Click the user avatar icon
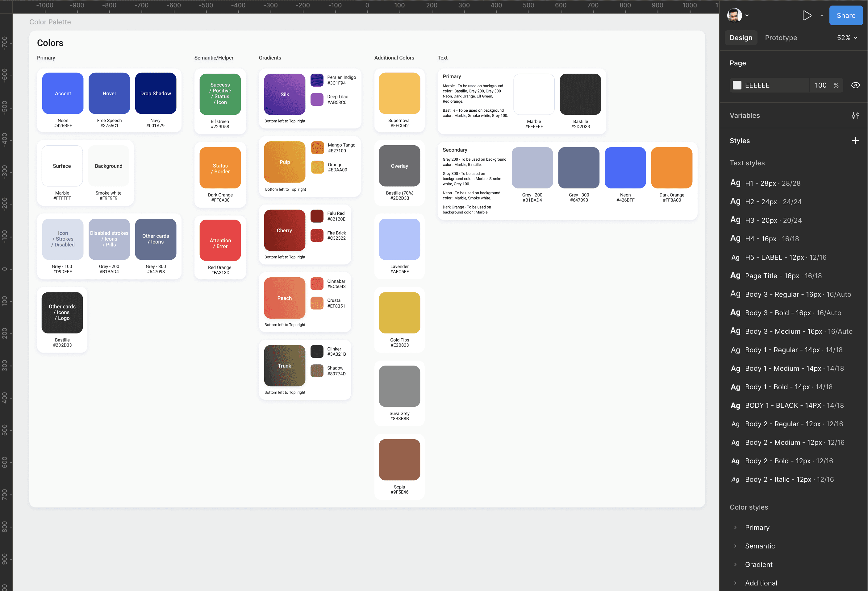Viewport: 868px width, 591px height. 734,15
